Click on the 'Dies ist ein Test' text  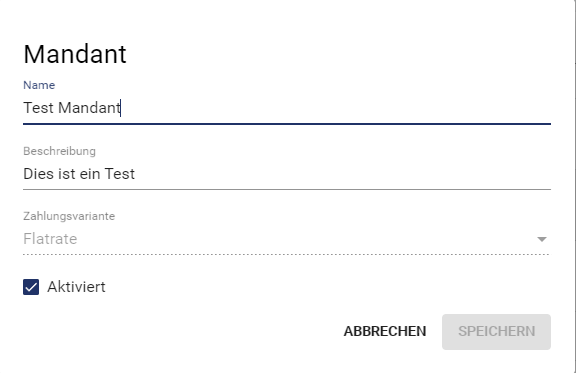79,174
